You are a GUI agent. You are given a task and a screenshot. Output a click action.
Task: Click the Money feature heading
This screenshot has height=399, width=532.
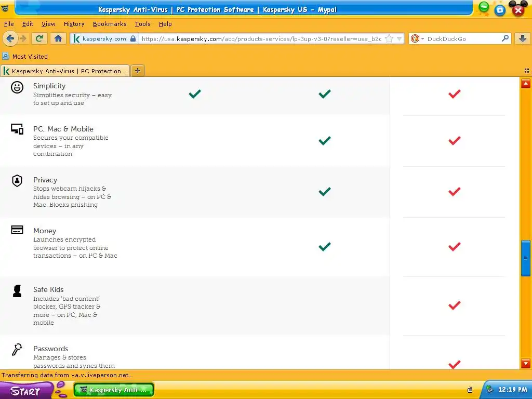coord(45,231)
